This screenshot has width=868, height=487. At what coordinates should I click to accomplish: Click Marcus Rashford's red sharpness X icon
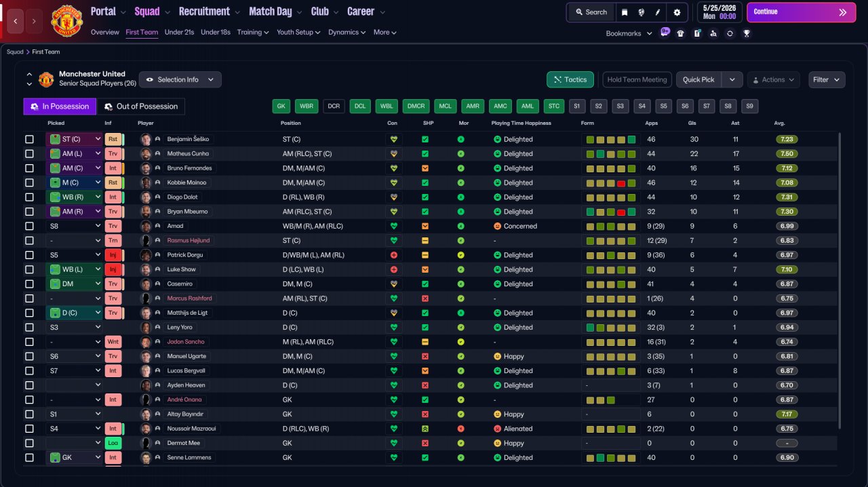pyautogui.click(x=425, y=298)
